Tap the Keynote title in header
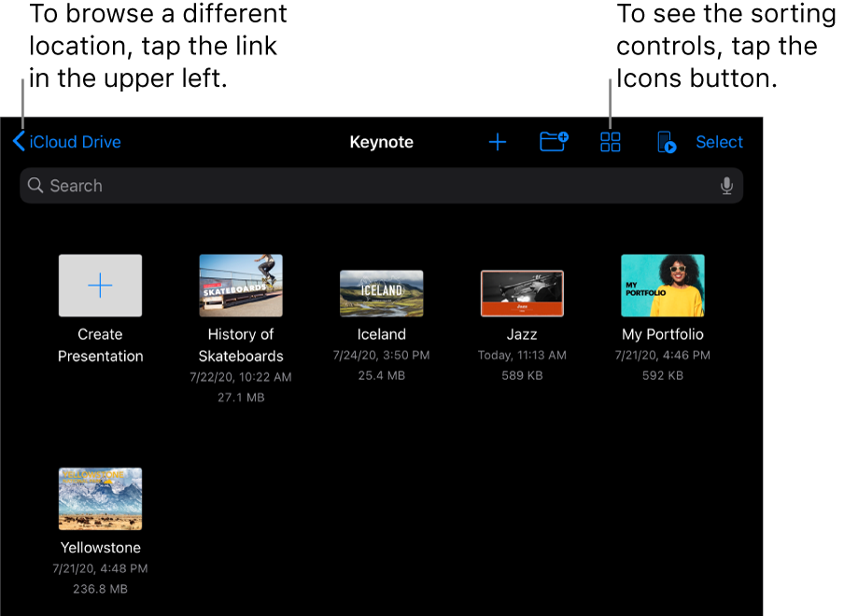This screenshot has width=844, height=616. click(381, 142)
